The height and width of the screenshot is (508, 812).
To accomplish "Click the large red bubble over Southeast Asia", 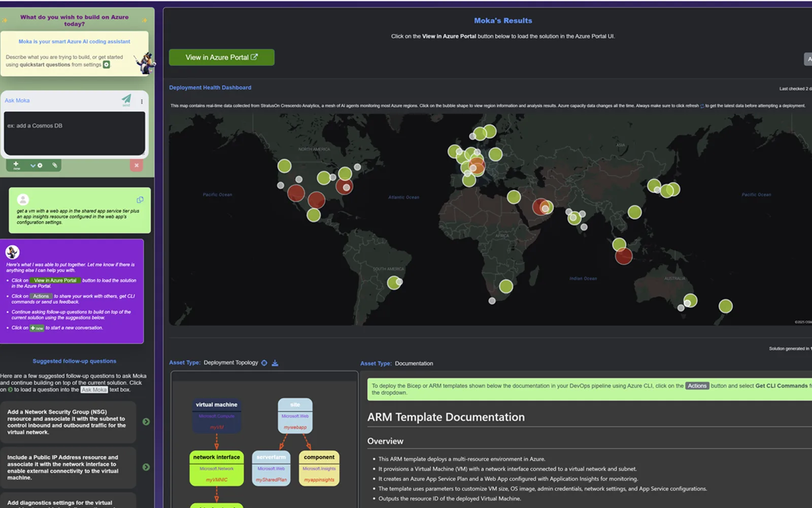I will [x=624, y=256].
